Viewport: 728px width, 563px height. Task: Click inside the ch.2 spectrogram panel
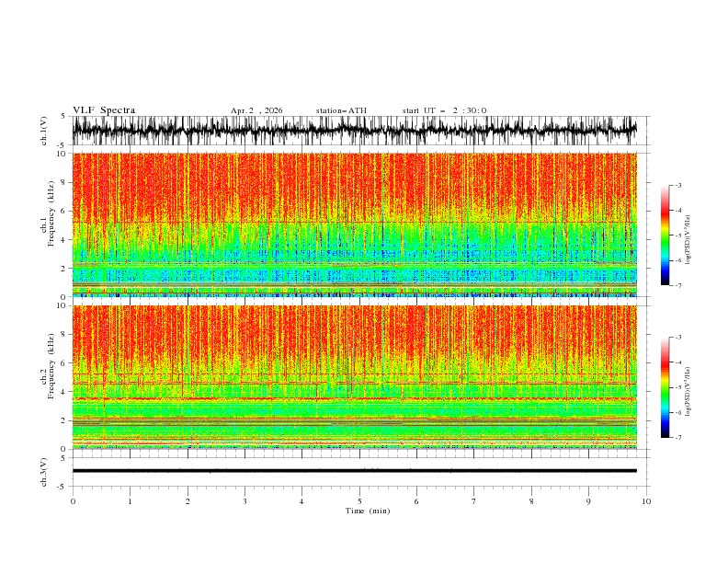tap(354, 377)
